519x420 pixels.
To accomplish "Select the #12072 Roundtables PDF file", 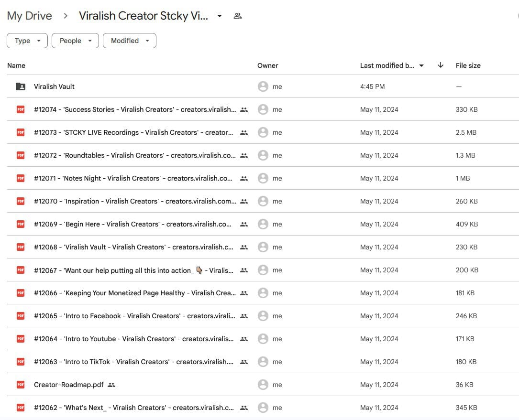I will click(134, 155).
